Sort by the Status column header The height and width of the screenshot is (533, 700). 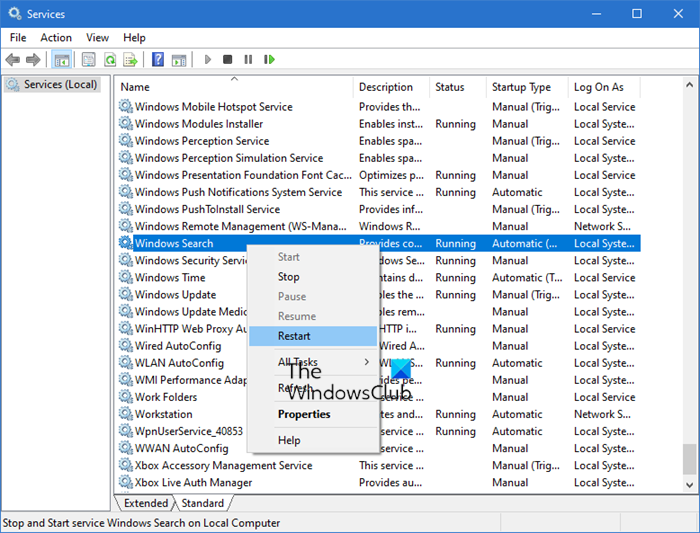(458, 87)
